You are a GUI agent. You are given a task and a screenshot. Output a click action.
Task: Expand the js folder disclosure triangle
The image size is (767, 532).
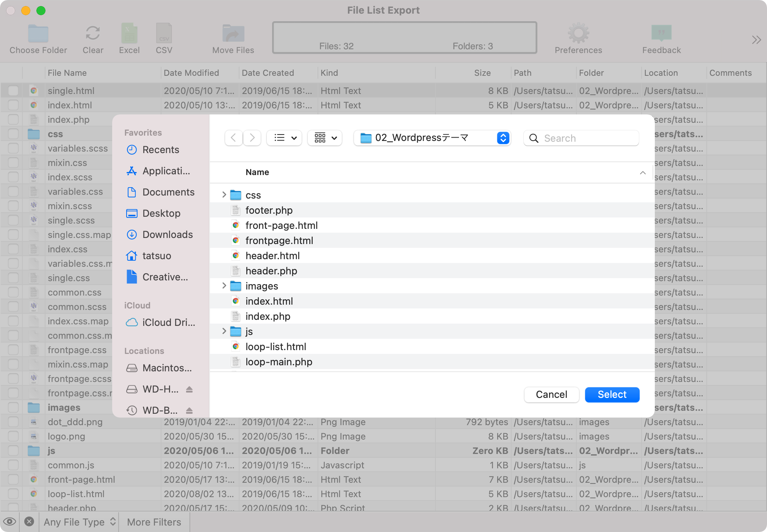tap(224, 331)
